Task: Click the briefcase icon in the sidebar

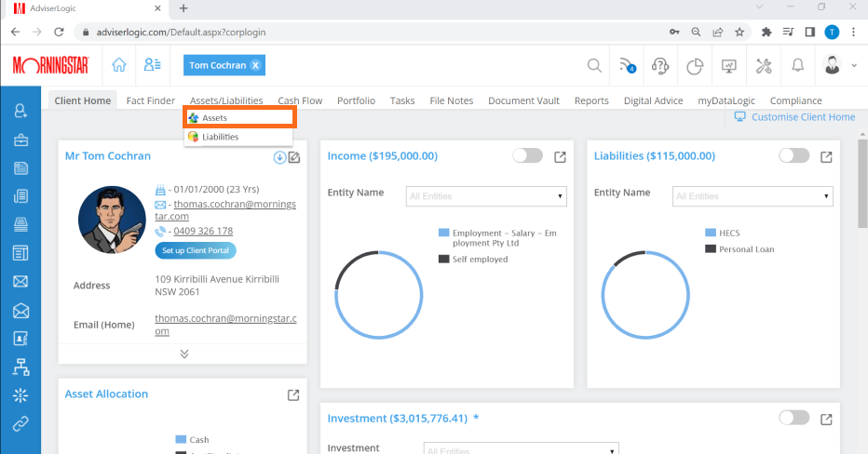Action: 20,140
